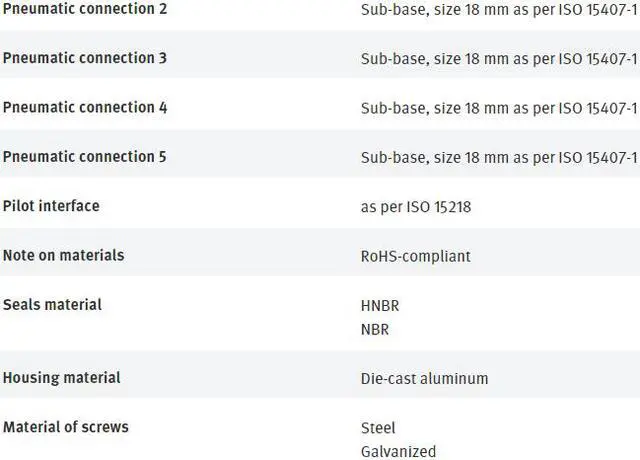Click the Material of screws label
Viewport: 640px width, 460px height.
(66, 427)
